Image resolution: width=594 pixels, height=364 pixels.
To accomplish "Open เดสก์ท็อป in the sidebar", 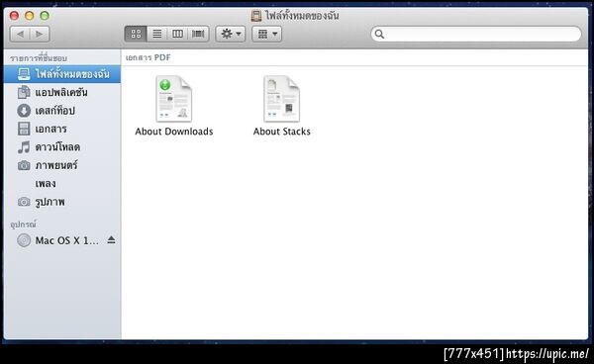I will (62, 111).
